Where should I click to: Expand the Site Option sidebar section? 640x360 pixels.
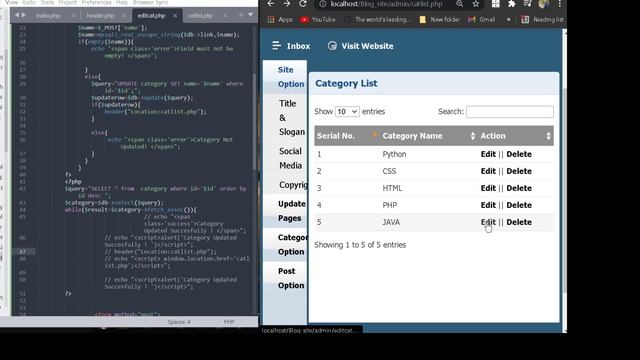[x=291, y=77]
